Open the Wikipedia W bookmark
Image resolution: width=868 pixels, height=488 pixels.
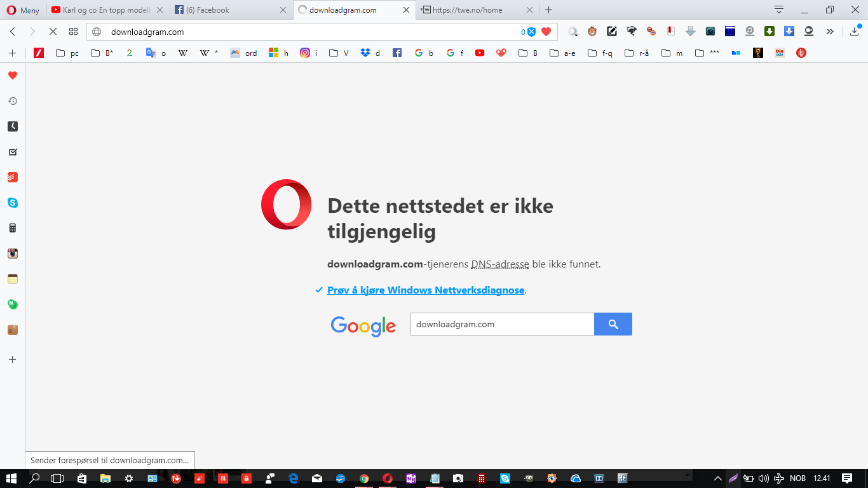183,53
